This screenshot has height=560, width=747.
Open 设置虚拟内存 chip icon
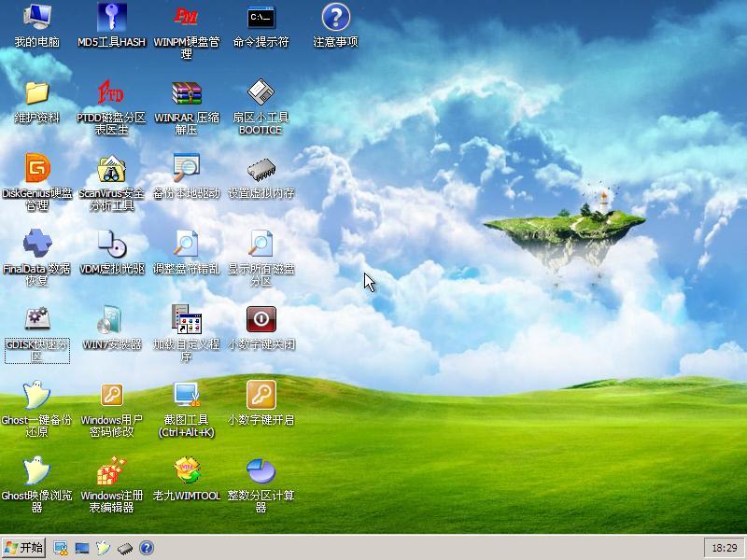pyautogui.click(x=261, y=169)
